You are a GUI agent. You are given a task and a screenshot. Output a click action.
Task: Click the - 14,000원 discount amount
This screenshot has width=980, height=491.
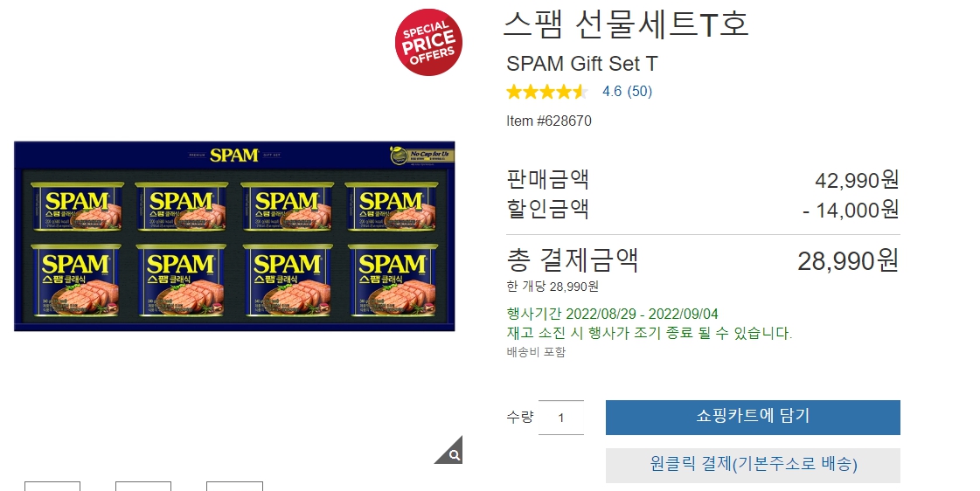851,210
